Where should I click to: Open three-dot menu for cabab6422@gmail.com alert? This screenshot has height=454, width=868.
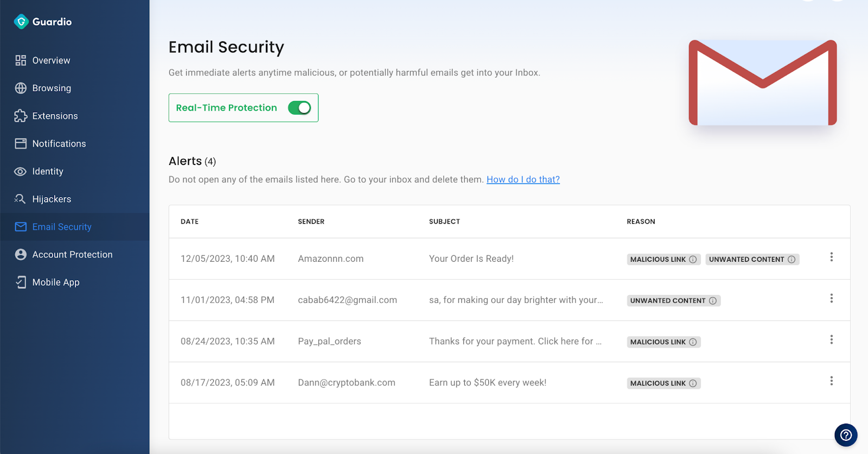(831, 298)
